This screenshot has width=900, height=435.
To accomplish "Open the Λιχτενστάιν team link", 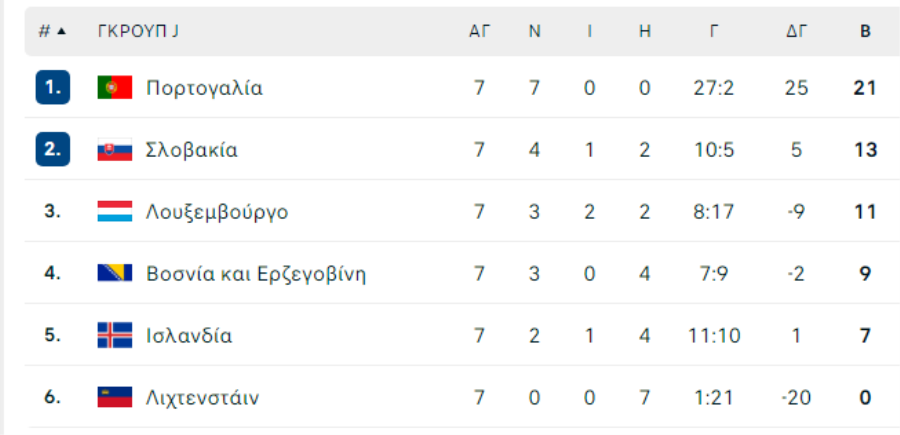I will pyautogui.click(x=202, y=397).
